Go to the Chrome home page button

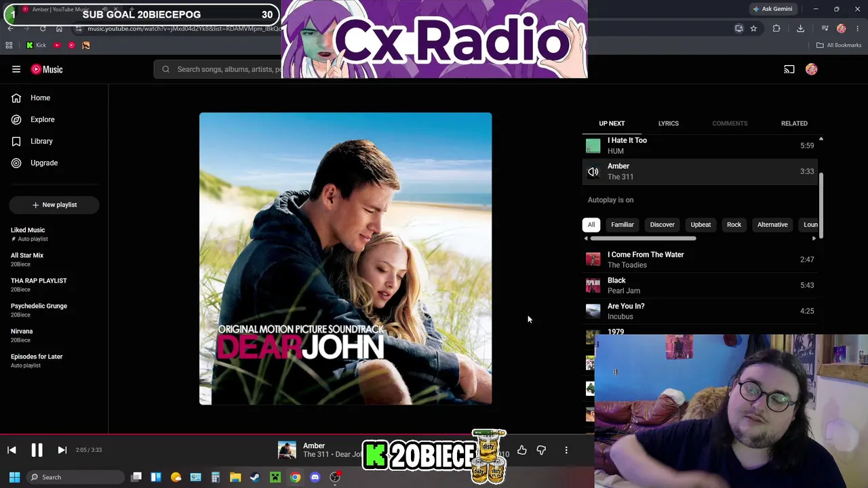pos(59,28)
